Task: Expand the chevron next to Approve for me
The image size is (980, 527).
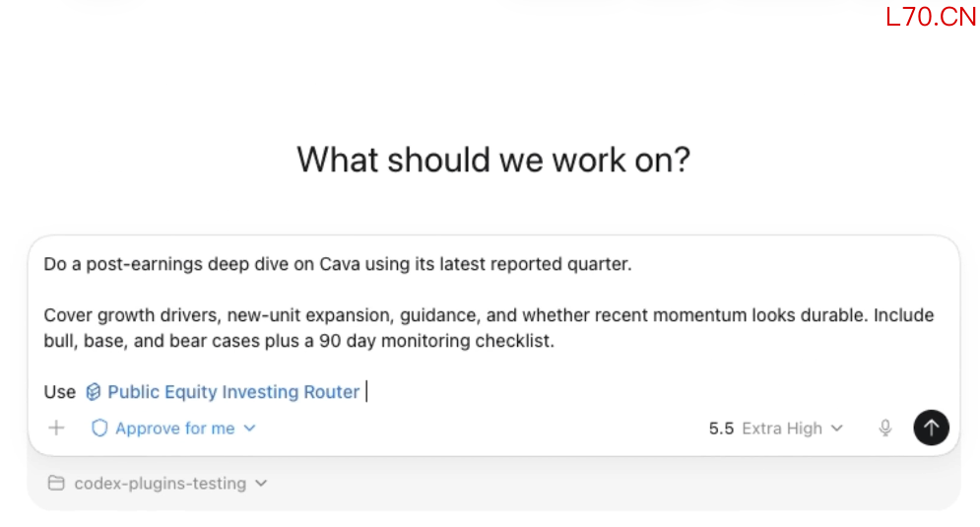Action: tap(249, 428)
